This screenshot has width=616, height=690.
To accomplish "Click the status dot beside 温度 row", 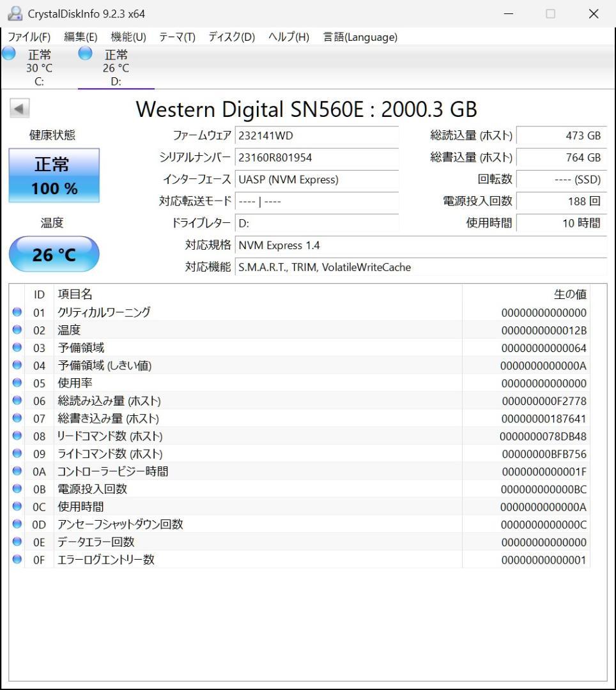I will pyautogui.click(x=17, y=330).
